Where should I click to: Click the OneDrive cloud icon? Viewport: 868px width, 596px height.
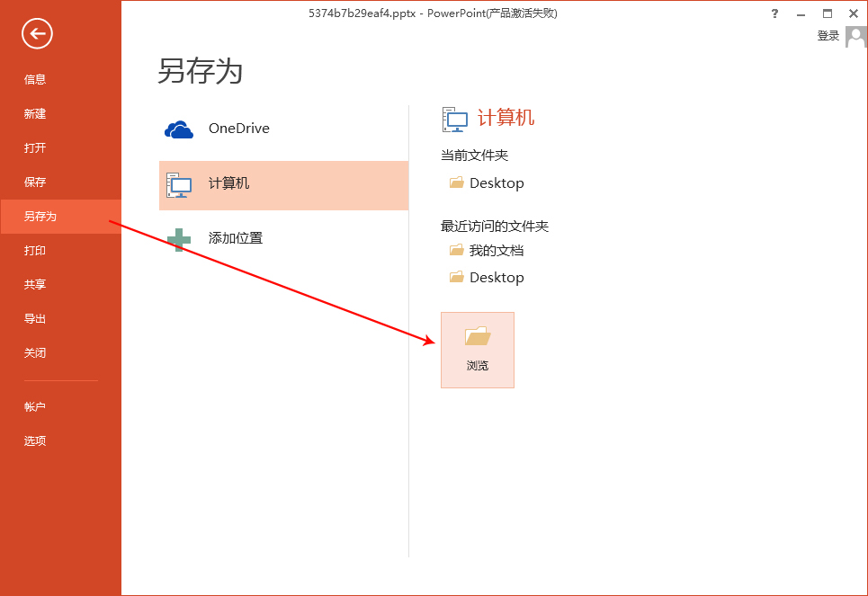tap(179, 129)
